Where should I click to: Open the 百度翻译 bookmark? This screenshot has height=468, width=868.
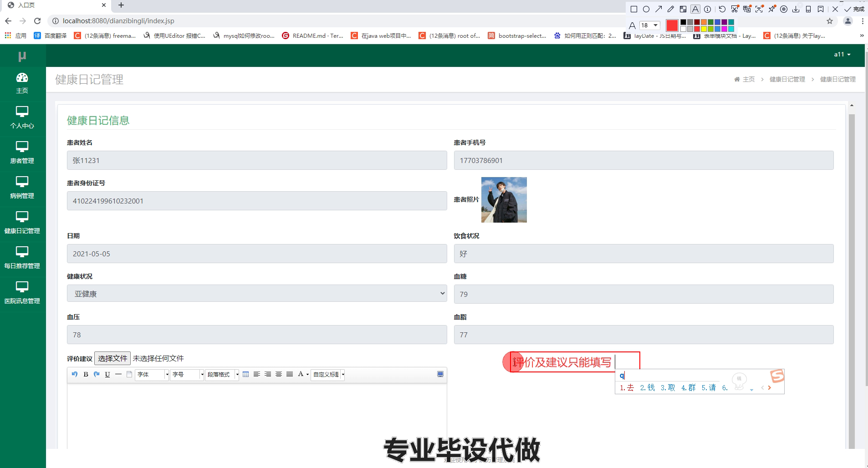pyautogui.click(x=50, y=36)
